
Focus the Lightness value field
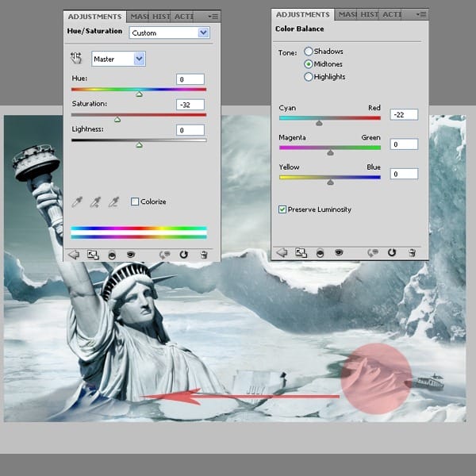point(190,130)
